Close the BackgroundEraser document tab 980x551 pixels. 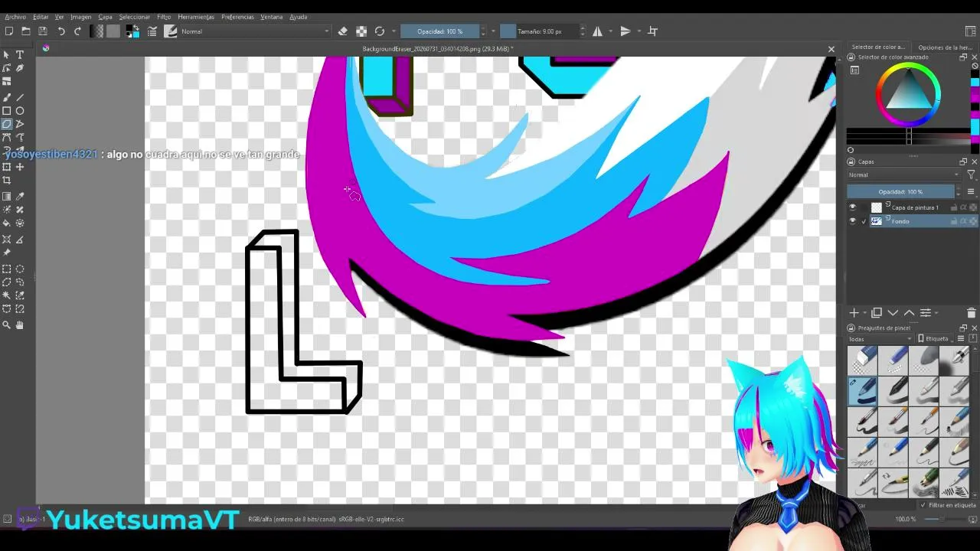click(x=831, y=49)
